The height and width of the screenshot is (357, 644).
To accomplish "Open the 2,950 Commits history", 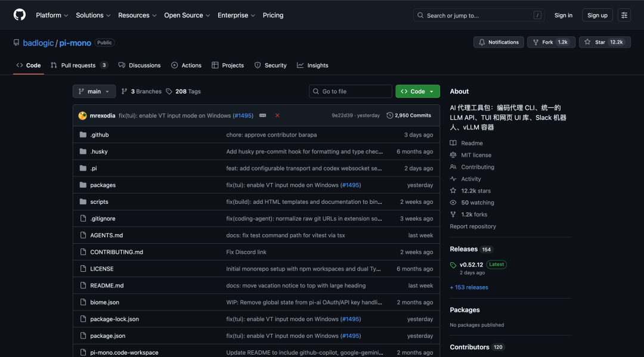I will 408,116.
